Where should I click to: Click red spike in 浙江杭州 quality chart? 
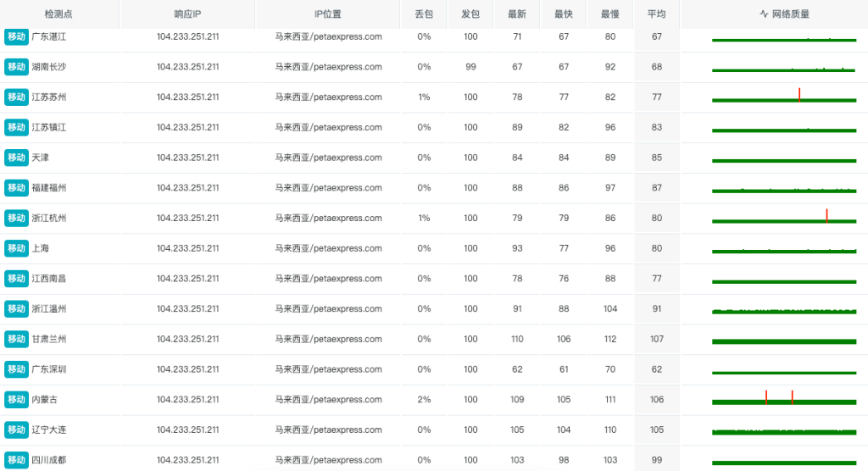pyautogui.click(x=826, y=214)
